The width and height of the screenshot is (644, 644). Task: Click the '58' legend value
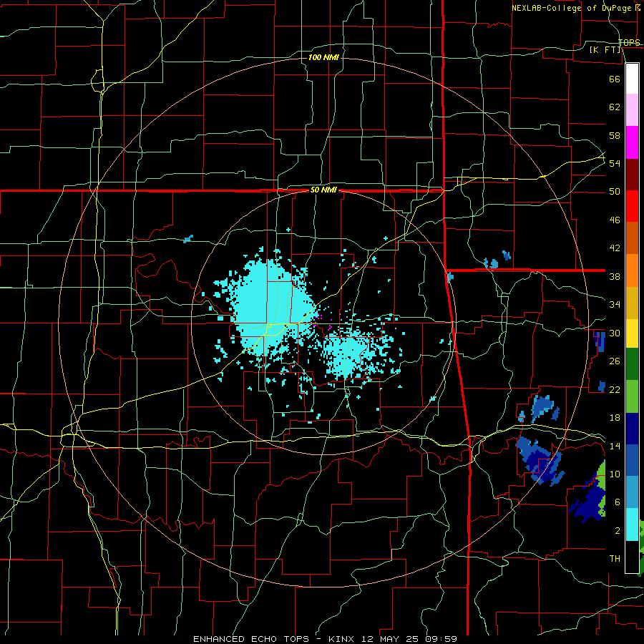click(615, 135)
